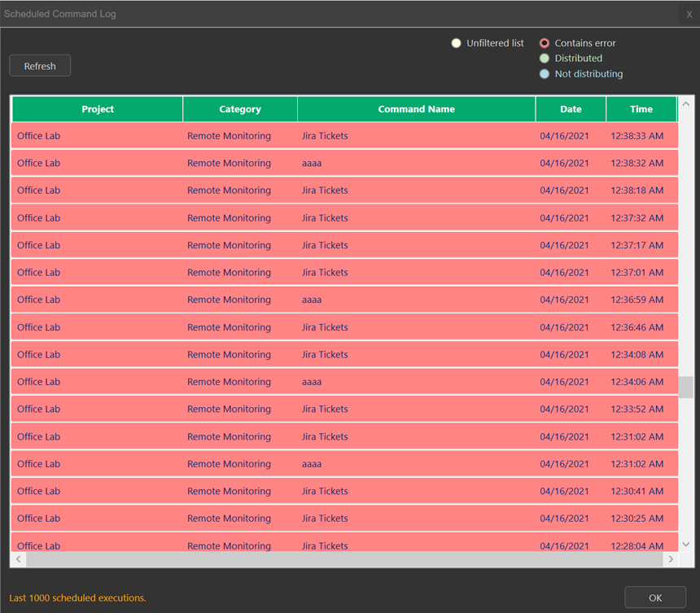
Task: Click the horizontal scrollbar right arrow
Action: [671, 559]
